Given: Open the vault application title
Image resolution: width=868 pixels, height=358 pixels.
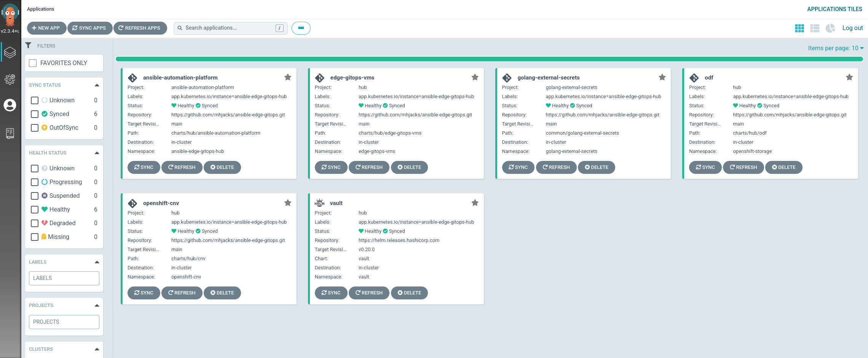Looking at the screenshot, I should 336,203.
